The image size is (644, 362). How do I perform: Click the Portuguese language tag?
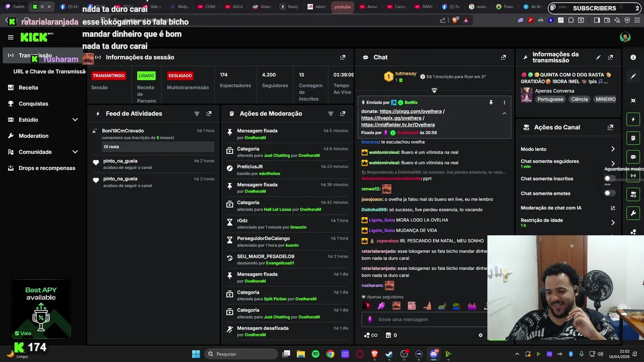(x=550, y=100)
